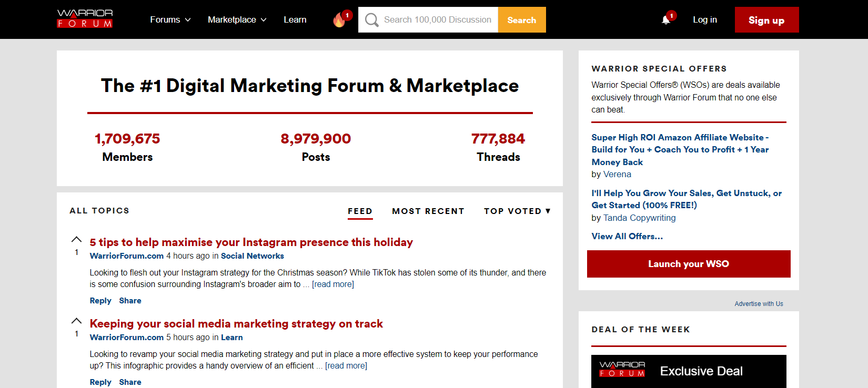The height and width of the screenshot is (388, 868).
Task: Click the Deal of the Week heading
Action: [x=641, y=329]
